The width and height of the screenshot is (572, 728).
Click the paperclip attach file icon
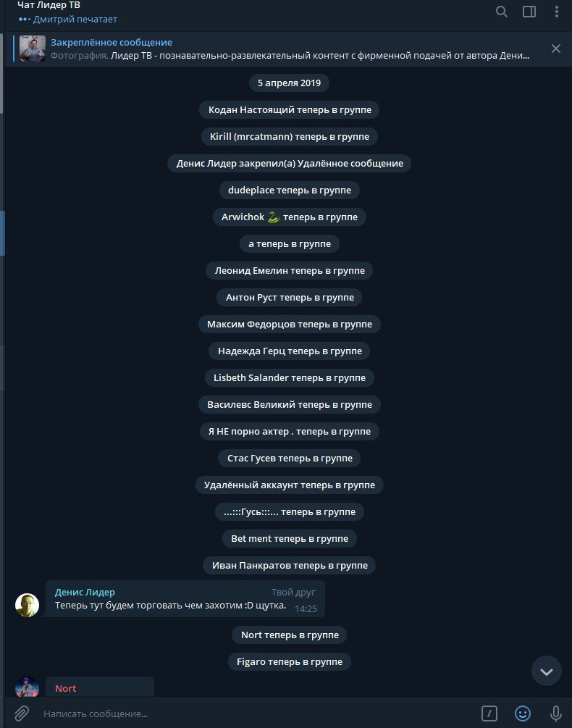21,713
